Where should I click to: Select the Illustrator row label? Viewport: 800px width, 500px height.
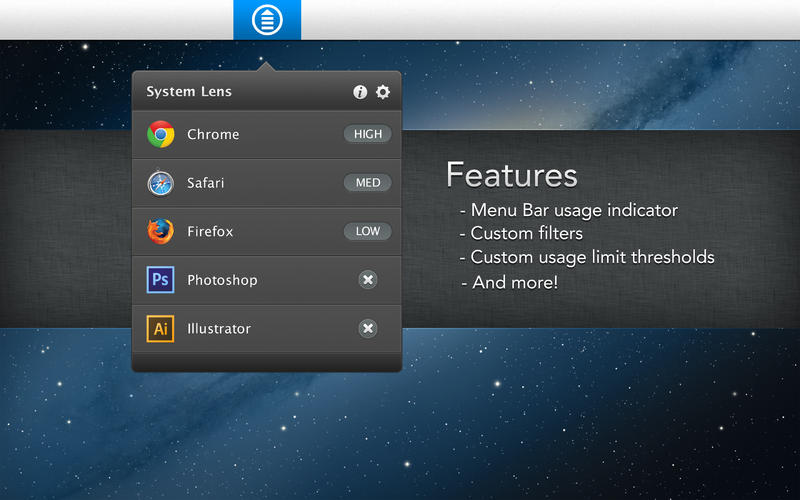pos(219,329)
